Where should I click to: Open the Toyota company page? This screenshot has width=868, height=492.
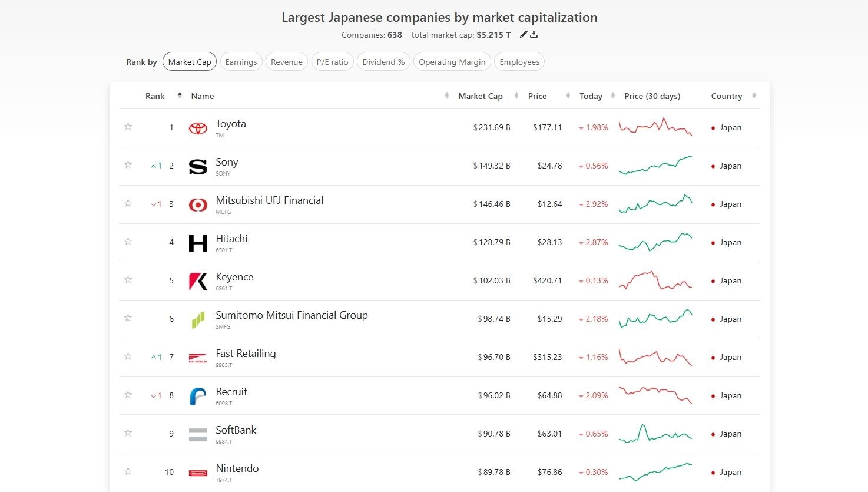point(231,124)
